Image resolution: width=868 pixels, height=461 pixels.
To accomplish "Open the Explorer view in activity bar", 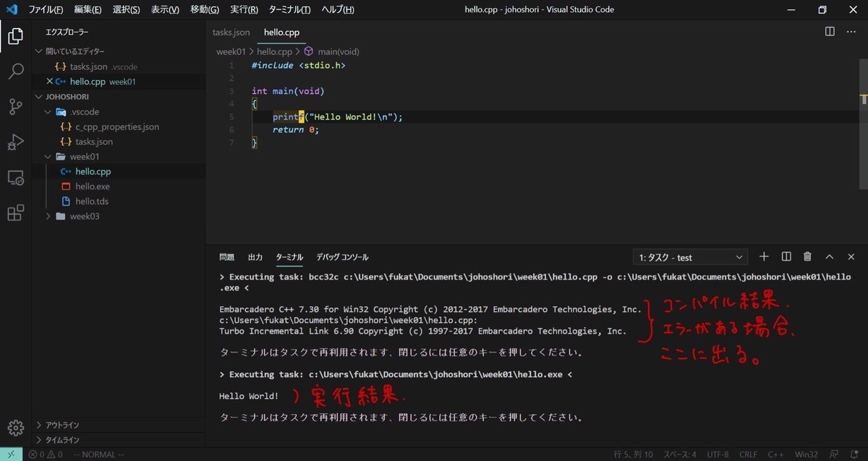I will click(x=15, y=36).
